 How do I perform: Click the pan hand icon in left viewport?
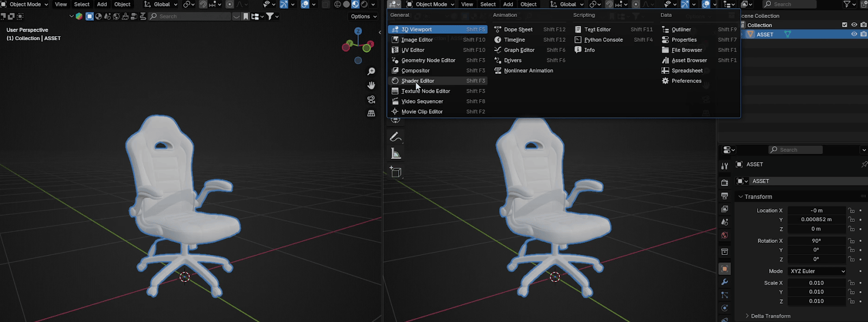[x=371, y=86]
